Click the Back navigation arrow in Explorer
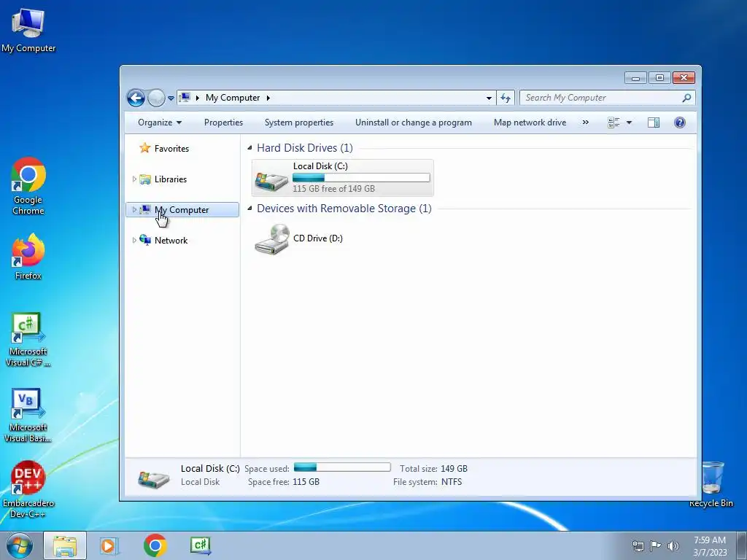747x560 pixels. point(136,98)
